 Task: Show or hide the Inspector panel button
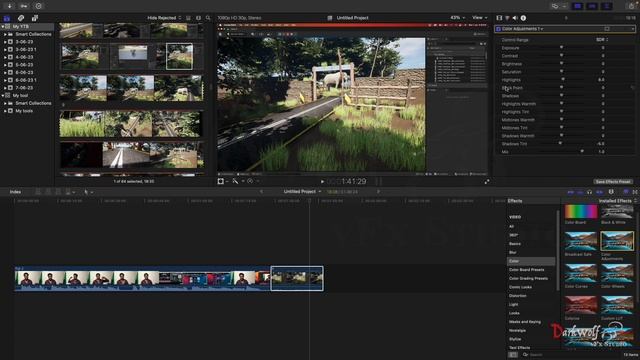(607, 6)
